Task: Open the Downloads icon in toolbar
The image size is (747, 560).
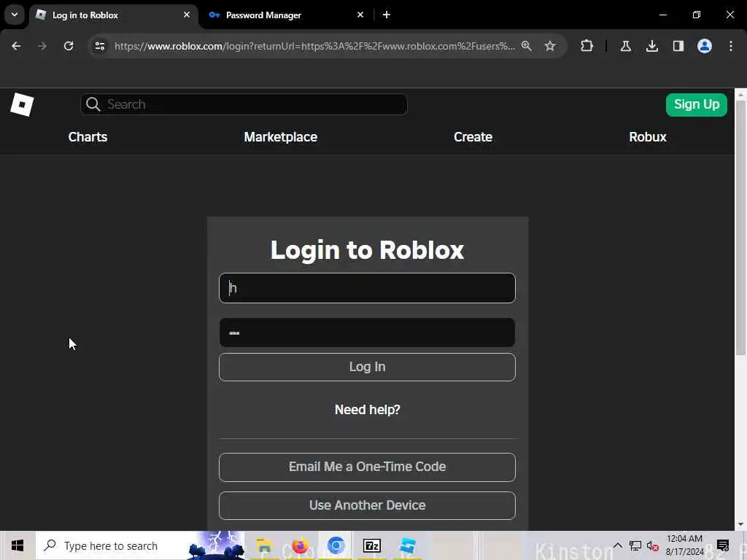Action: point(651,46)
